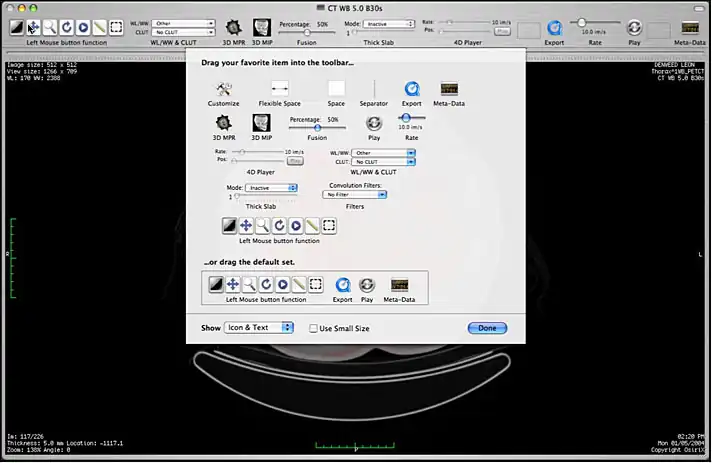Click the Customize icon in the palette sheet

[x=223, y=89]
